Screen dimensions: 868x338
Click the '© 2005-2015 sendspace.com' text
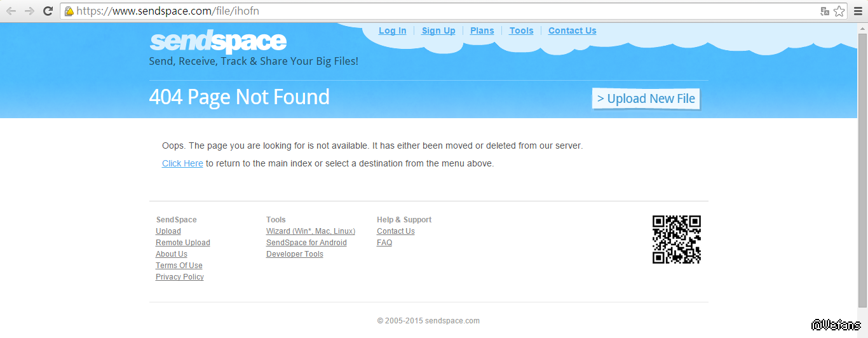(x=428, y=321)
